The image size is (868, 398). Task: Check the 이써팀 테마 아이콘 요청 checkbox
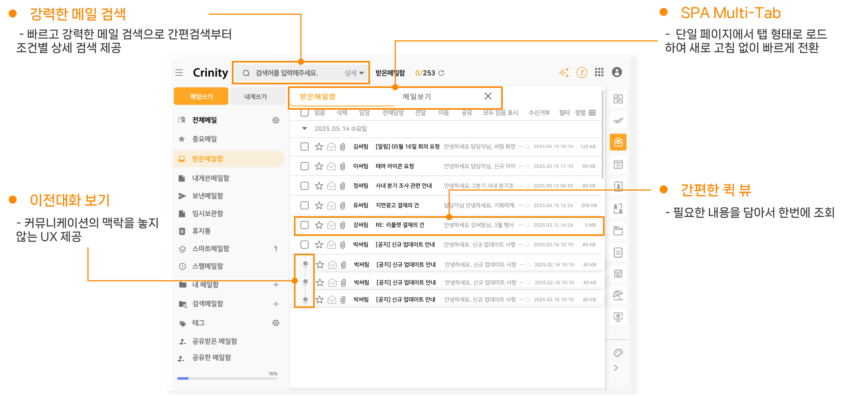[304, 166]
